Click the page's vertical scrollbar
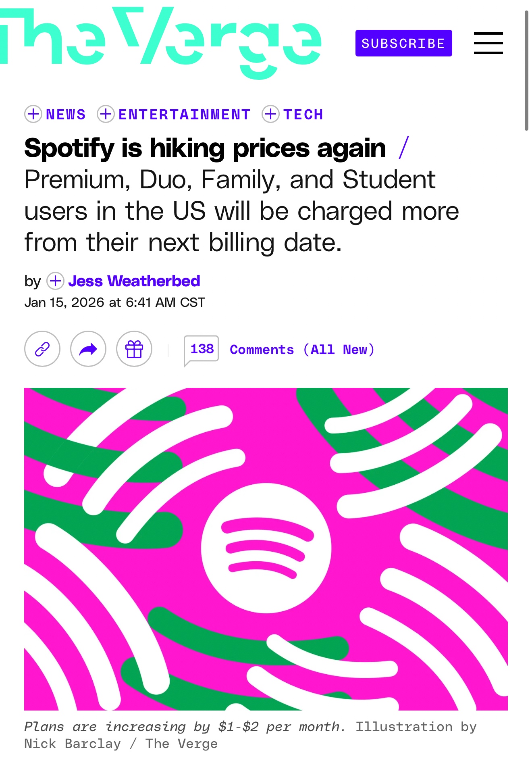 526,71
